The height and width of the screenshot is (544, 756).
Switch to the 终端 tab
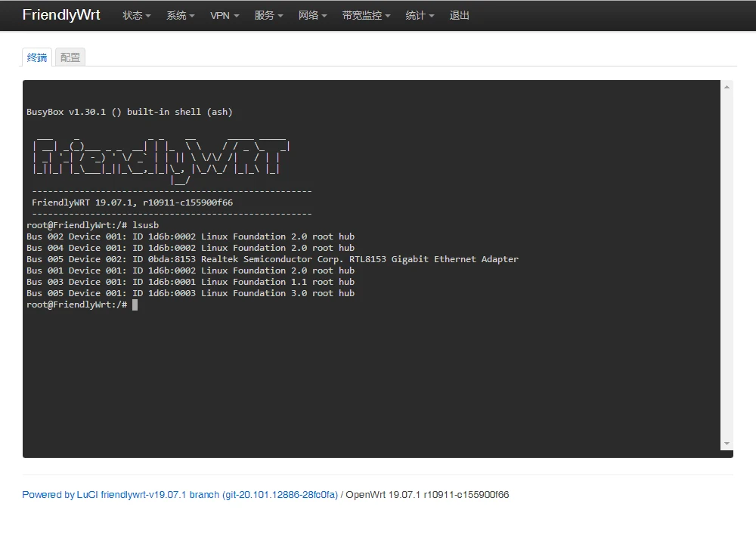click(36, 57)
